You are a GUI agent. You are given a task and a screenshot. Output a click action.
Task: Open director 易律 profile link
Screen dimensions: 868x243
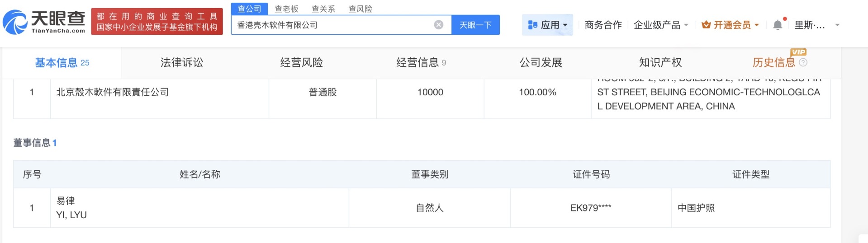pyautogui.click(x=66, y=201)
